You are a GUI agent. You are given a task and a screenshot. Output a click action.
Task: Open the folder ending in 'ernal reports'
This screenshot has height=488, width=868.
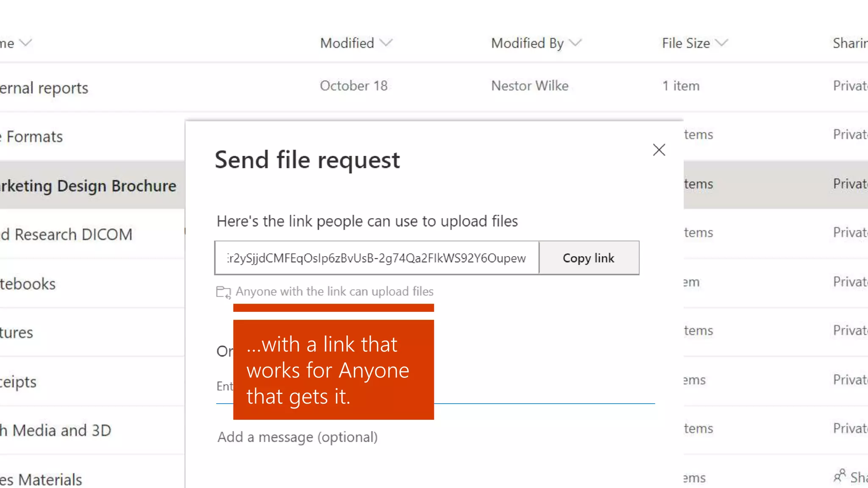[x=44, y=88]
